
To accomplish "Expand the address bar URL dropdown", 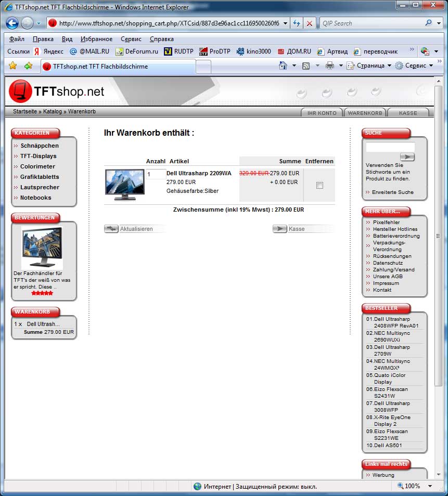I will pyautogui.click(x=285, y=23).
